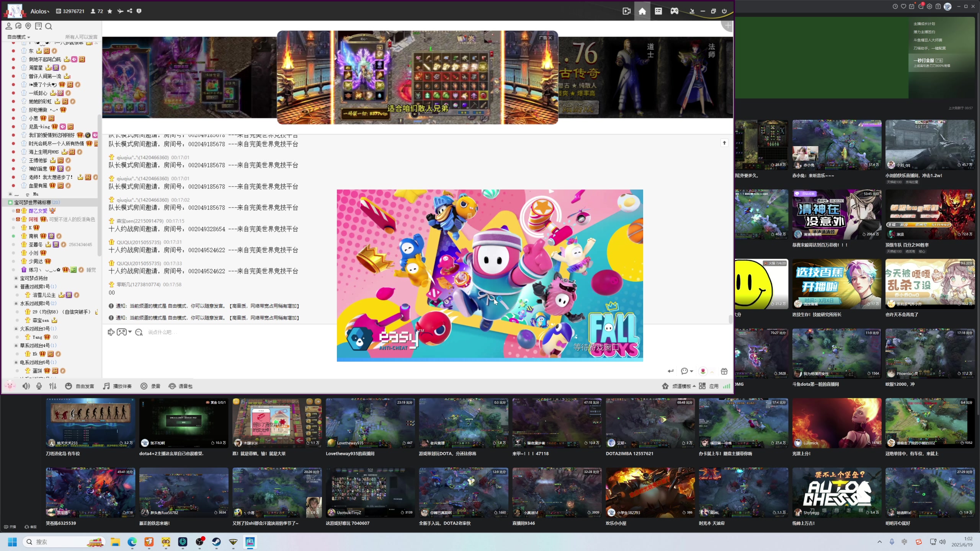Viewport: 980px width, 551px height.
Task: Click the return arrow icon below chat
Action: [x=671, y=371]
